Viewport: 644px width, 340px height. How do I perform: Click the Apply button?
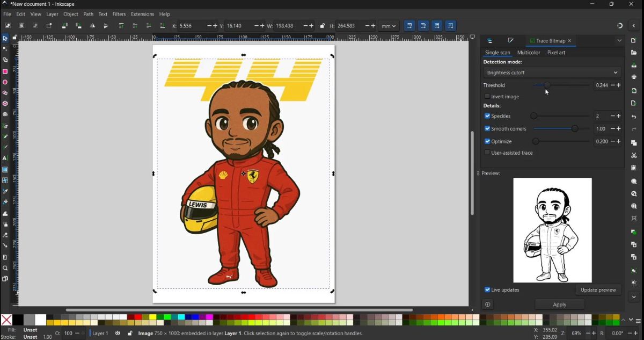point(559,304)
